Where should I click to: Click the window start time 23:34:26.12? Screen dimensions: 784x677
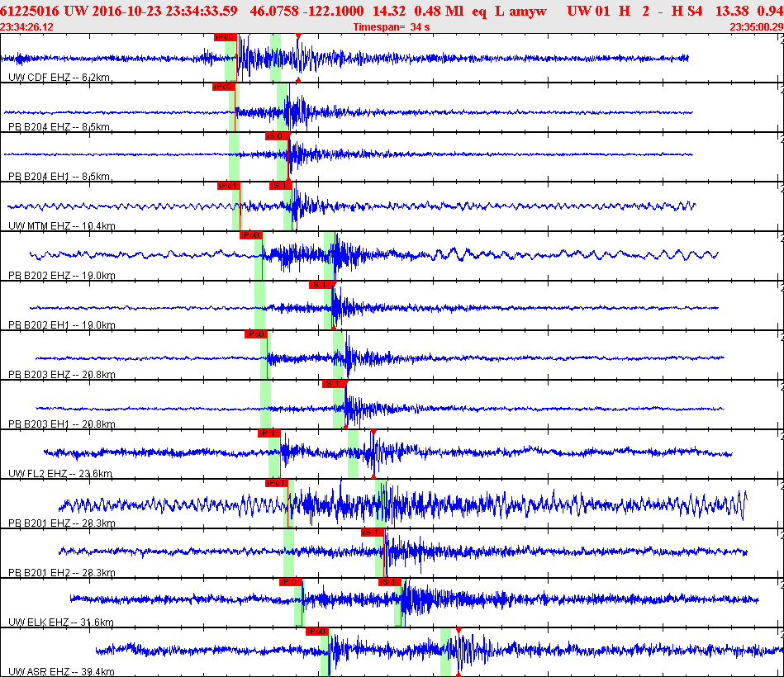pos(26,27)
